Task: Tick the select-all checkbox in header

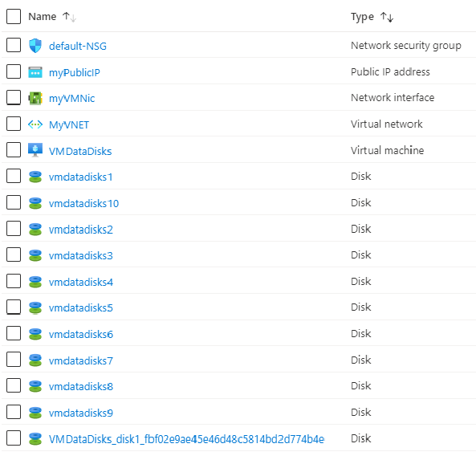Action: [x=14, y=16]
